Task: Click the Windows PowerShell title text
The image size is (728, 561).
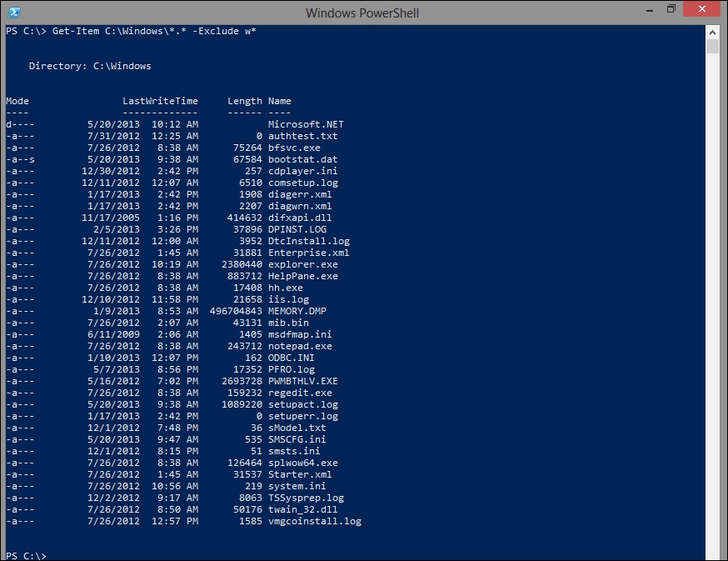Action: (362, 13)
